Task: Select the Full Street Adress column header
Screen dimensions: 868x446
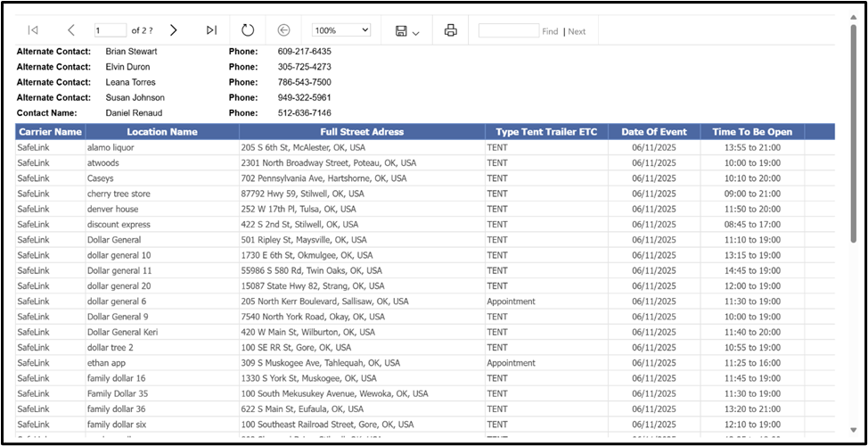Action: point(362,132)
